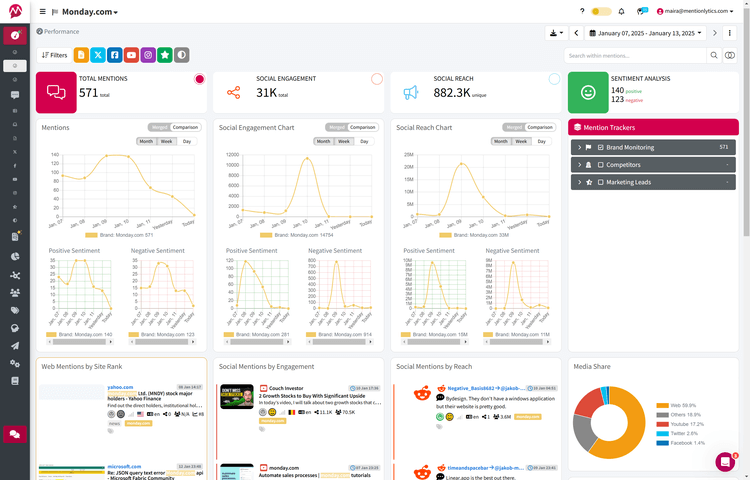Expand the Competitors tracker
Image resolution: width=750 pixels, height=480 pixels.
pos(579,164)
